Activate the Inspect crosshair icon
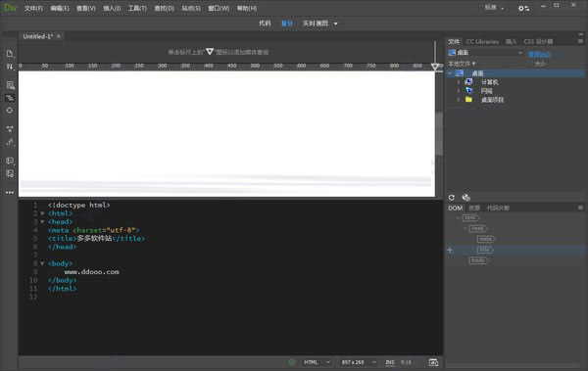Screen dimensions: 588x371 (10, 111)
